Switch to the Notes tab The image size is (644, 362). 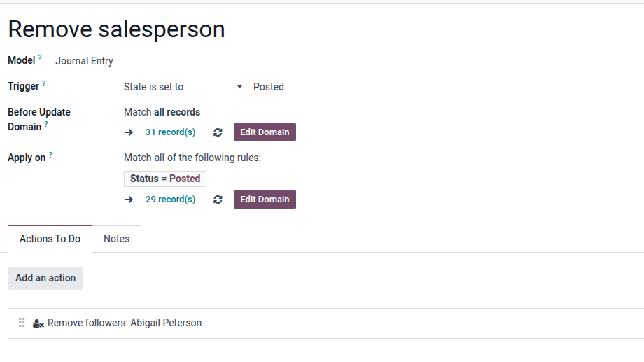pyautogui.click(x=116, y=239)
